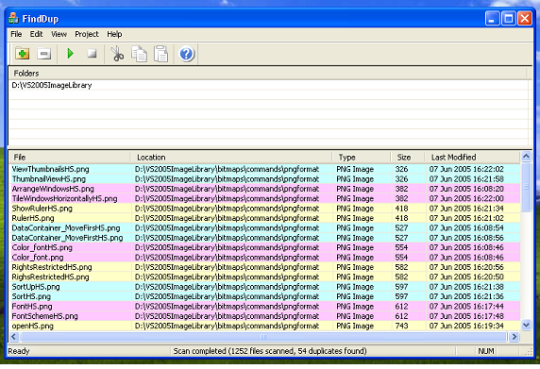This screenshot has width=540, height=369.
Task: Click the FindDup title bar app icon
Action: click(13, 18)
